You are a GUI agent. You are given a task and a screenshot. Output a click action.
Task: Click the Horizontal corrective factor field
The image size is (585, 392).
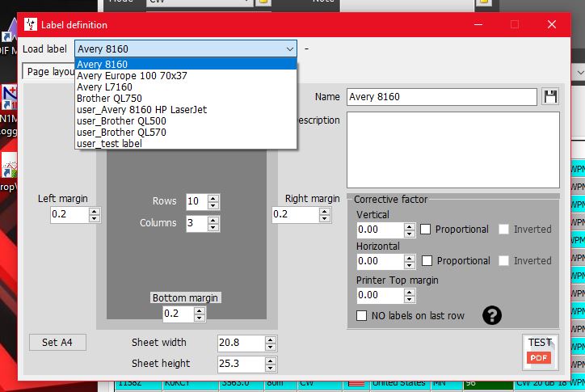pyautogui.click(x=381, y=261)
